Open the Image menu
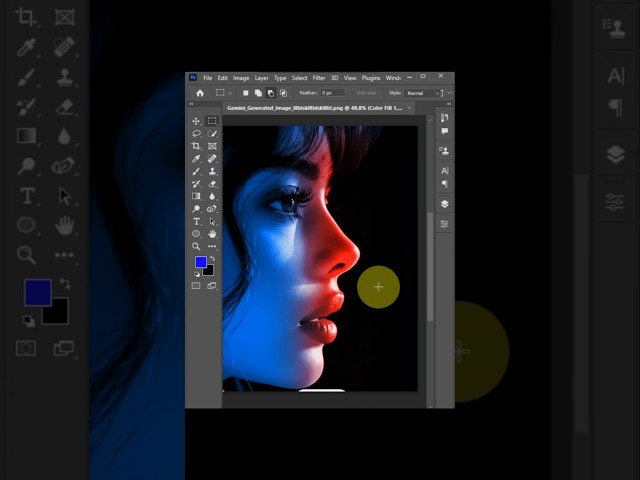The width and height of the screenshot is (640, 480). point(241,78)
